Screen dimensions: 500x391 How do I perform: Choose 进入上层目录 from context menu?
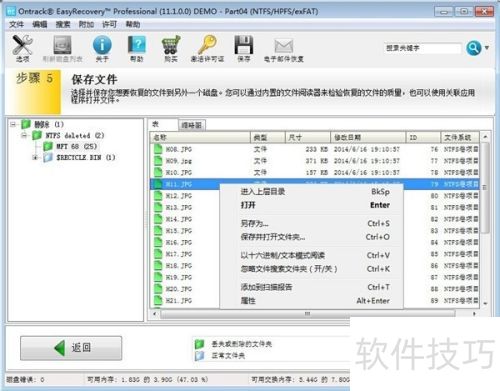(311, 192)
